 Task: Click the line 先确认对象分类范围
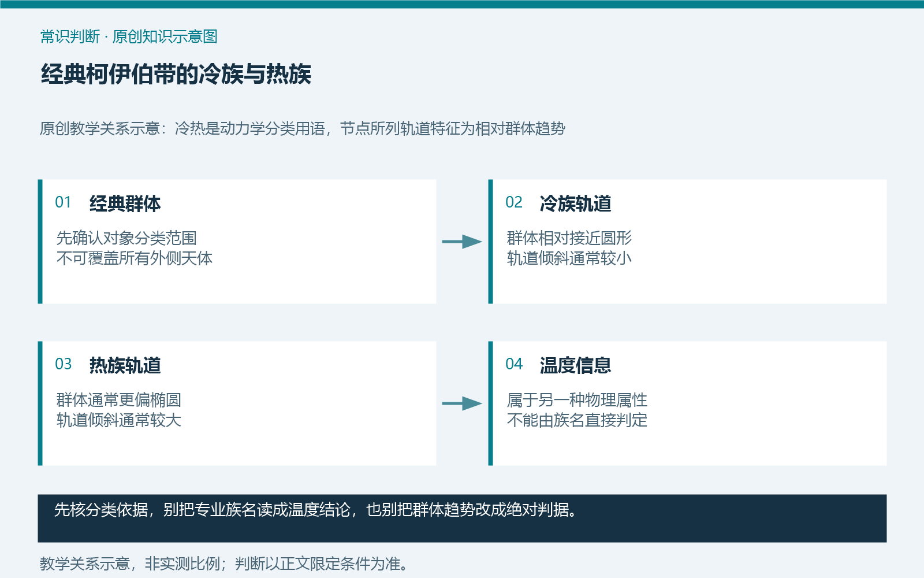126,238
